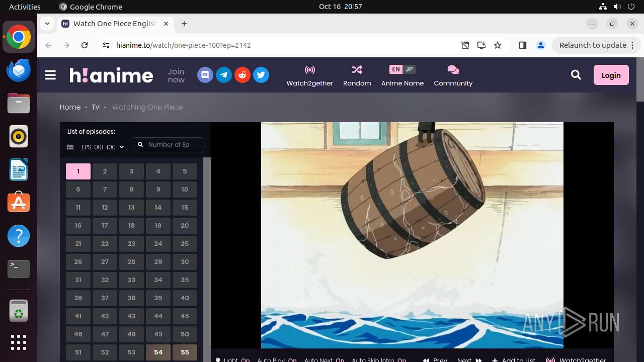The image size is (644, 362).
Task: Click Home breadcrumb
Action: [70, 107]
